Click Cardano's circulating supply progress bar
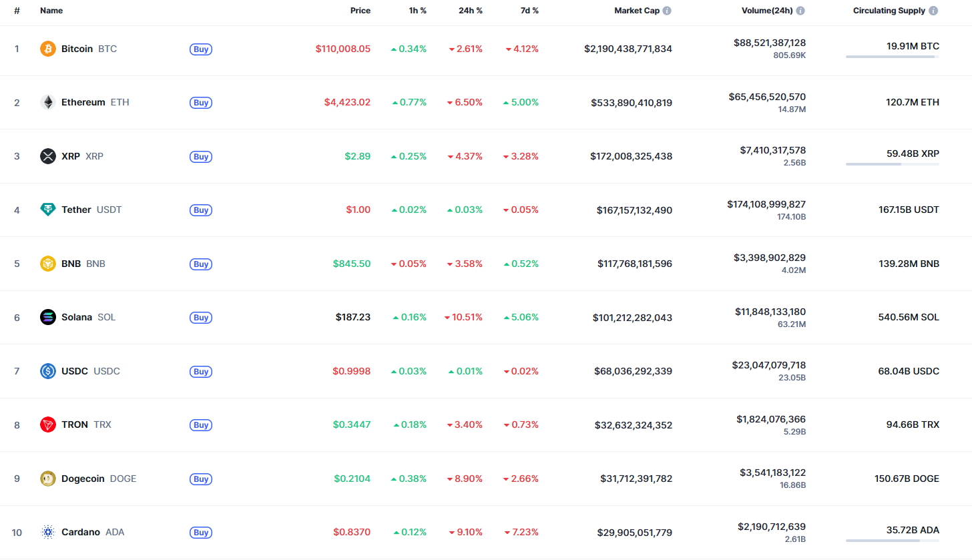Screen dimensions: 972x560 coord(893,541)
